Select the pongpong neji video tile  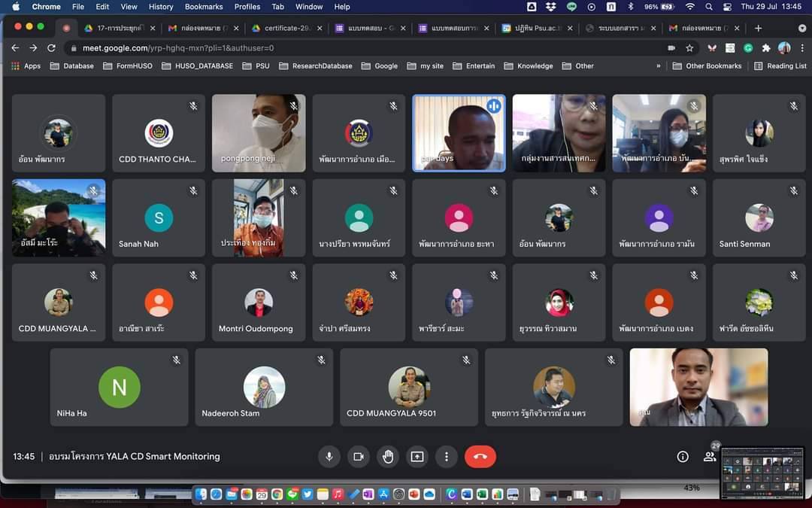[x=259, y=133]
